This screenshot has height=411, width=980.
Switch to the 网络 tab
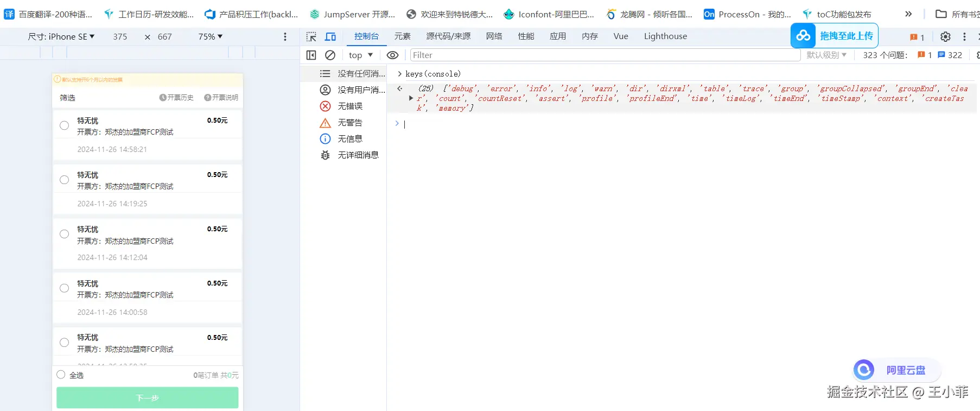pyautogui.click(x=494, y=36)
